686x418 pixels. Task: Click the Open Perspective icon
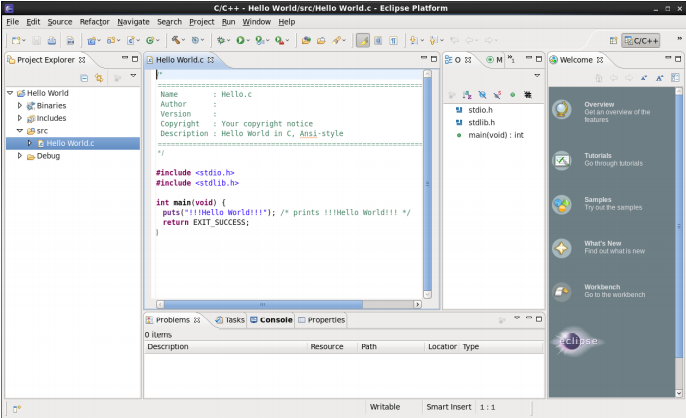click(613, 41)
